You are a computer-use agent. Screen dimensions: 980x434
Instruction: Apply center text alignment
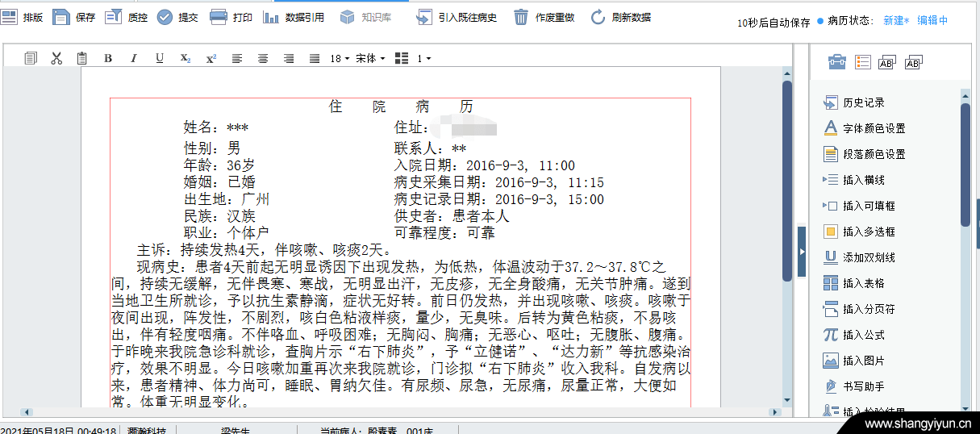263,58
